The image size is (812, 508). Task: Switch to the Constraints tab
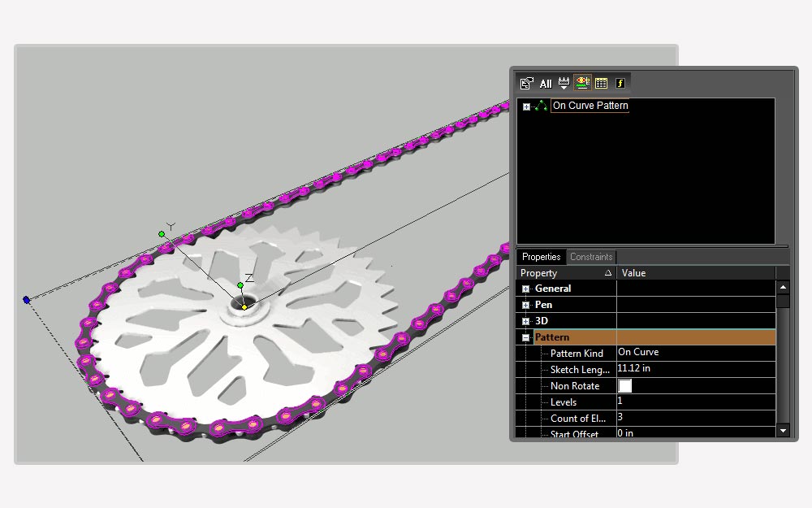point(591,257)
